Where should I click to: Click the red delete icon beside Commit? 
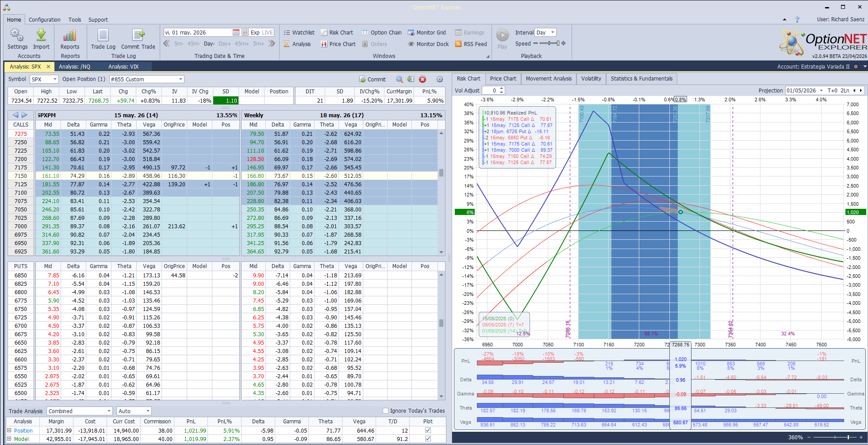(x=422, y=79)
